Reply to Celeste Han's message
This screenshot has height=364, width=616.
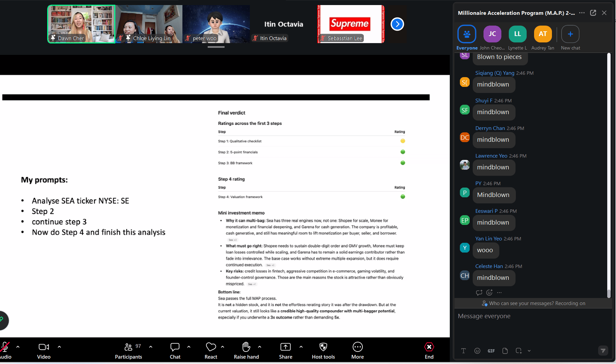[479, 293]
